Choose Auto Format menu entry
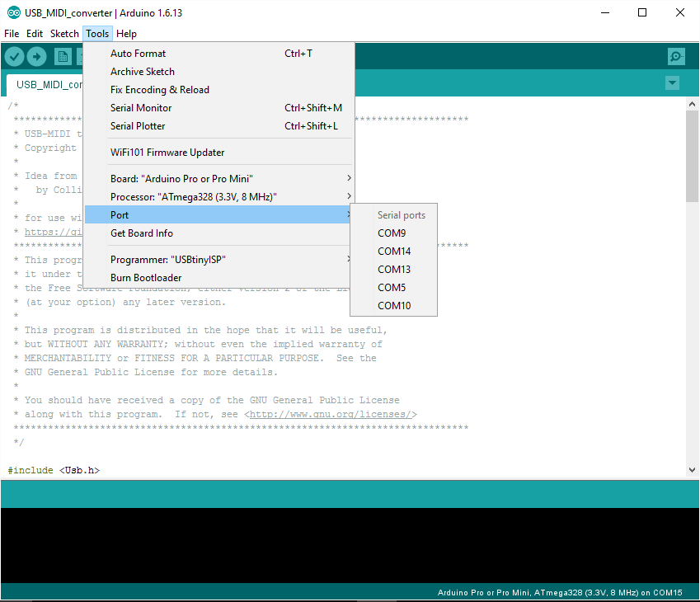Image resolution: width=700 pixels, height=602 pixels. 218,54
